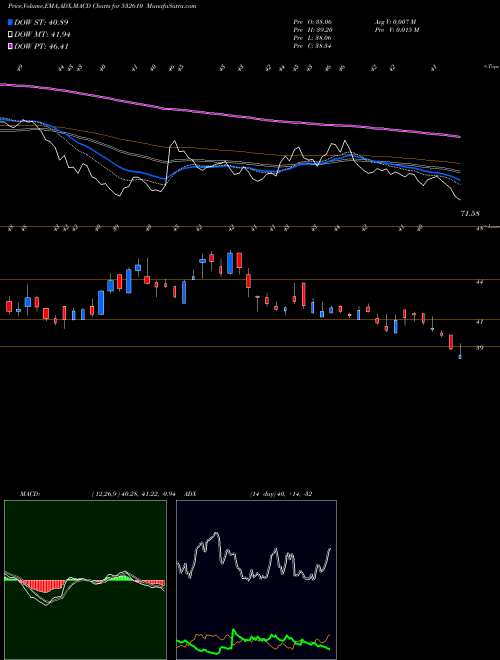
Task: Click the 39 price axis label
Action: (x=479, y=348)
